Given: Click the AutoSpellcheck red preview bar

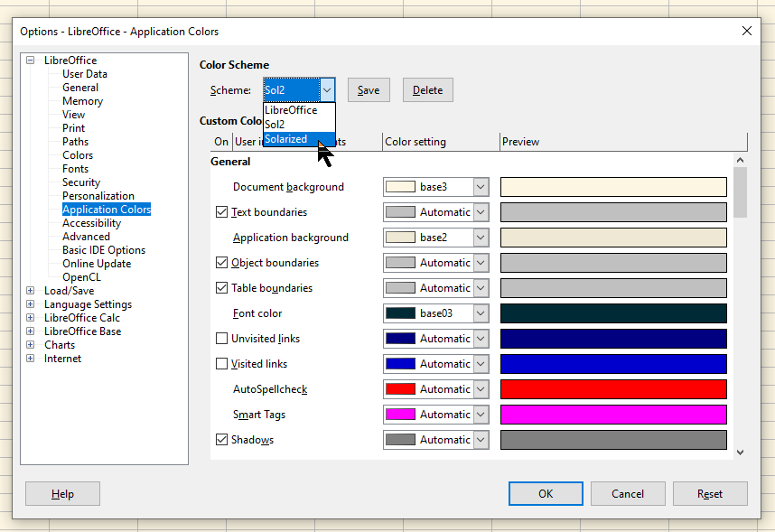Looking at the screenshot, I should pos(613,389).
